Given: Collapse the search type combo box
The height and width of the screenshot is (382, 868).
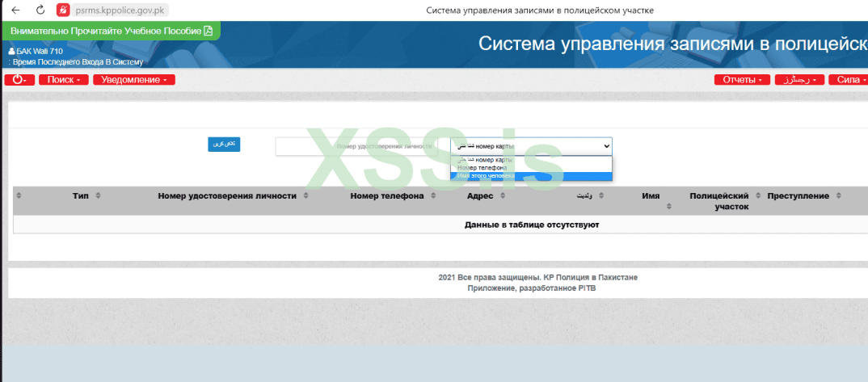Looking at the screenshot, I should tap(532, 146).
